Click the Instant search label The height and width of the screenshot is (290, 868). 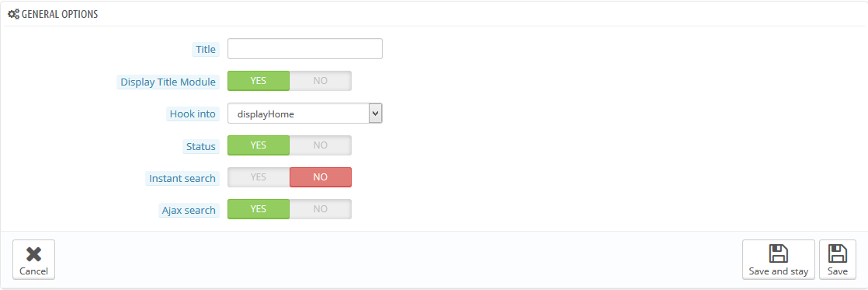click(182, 179)
